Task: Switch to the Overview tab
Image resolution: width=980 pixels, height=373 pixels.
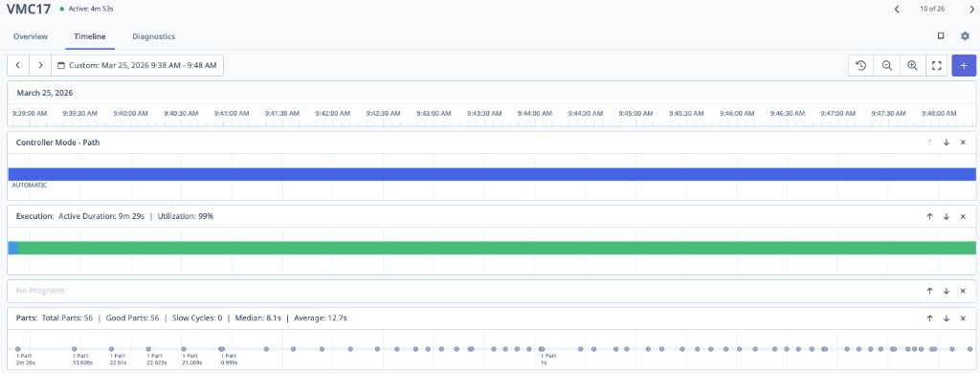Action: 31,36
